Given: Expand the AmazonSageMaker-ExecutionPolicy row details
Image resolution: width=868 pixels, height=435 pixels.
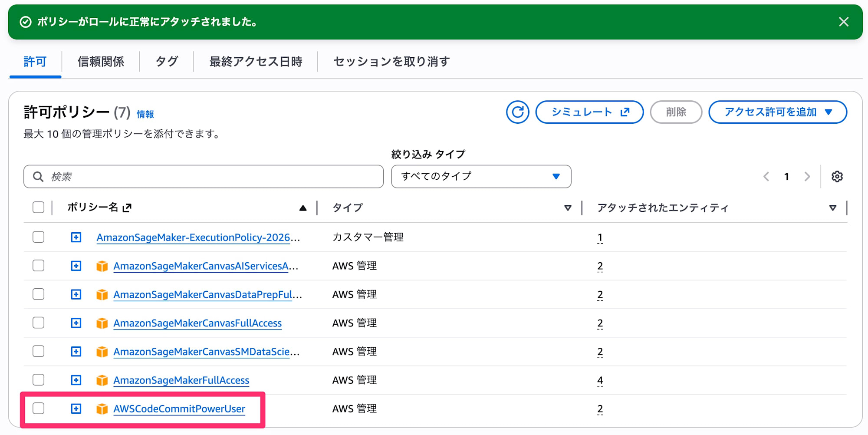Looking at the screenshot, I should pyautogui.click(x=76, y=237).
